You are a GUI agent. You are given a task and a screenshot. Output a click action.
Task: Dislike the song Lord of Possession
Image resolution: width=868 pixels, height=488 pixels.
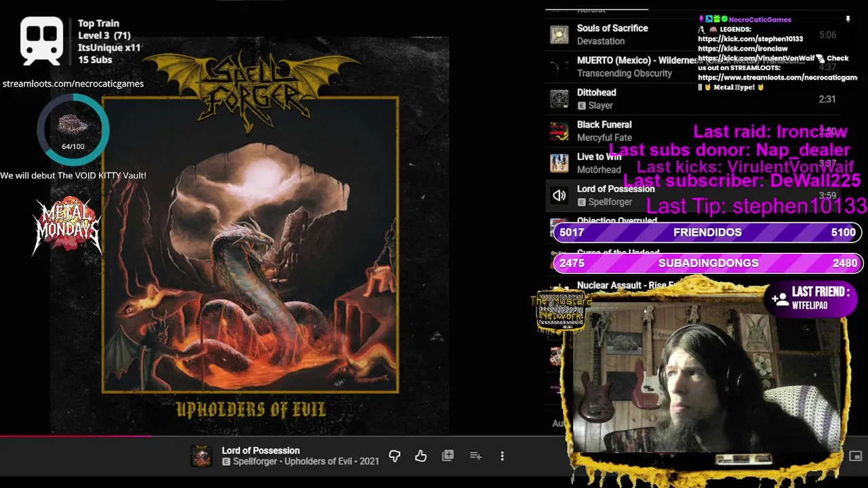pos(395,456)
